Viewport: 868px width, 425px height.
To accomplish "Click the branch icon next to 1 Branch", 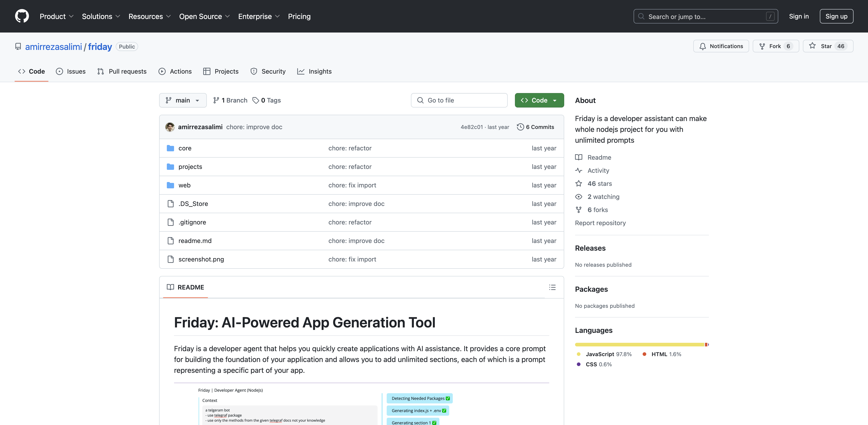I will pyautogui.click(x=216, y=100).
